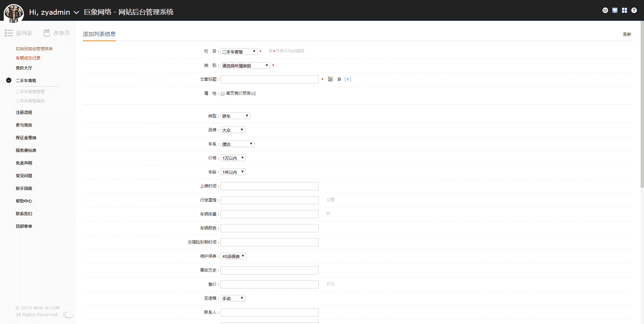Click the 添列表 list icon

point(9,33)
